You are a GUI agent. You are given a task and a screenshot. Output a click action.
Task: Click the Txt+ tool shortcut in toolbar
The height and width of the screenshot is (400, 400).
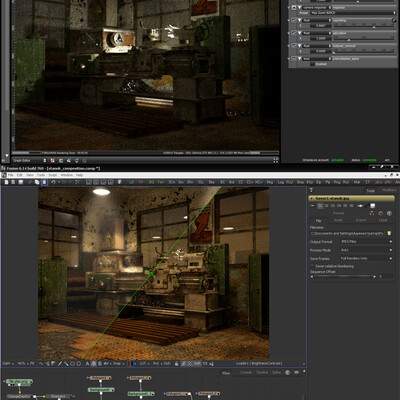click(x=161, y=182)
